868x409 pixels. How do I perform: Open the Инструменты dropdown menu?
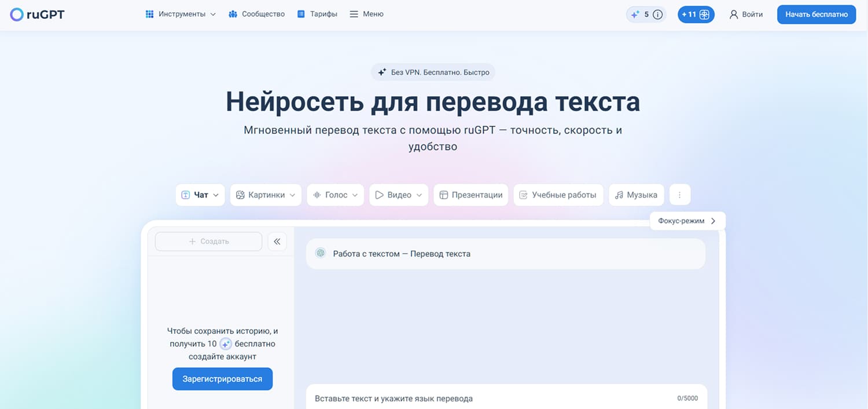(x=181, y=14)
